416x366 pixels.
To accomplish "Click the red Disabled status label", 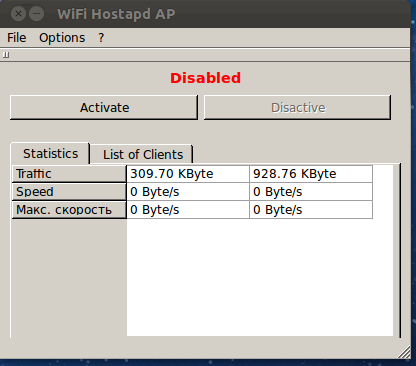I will (205, 78).
